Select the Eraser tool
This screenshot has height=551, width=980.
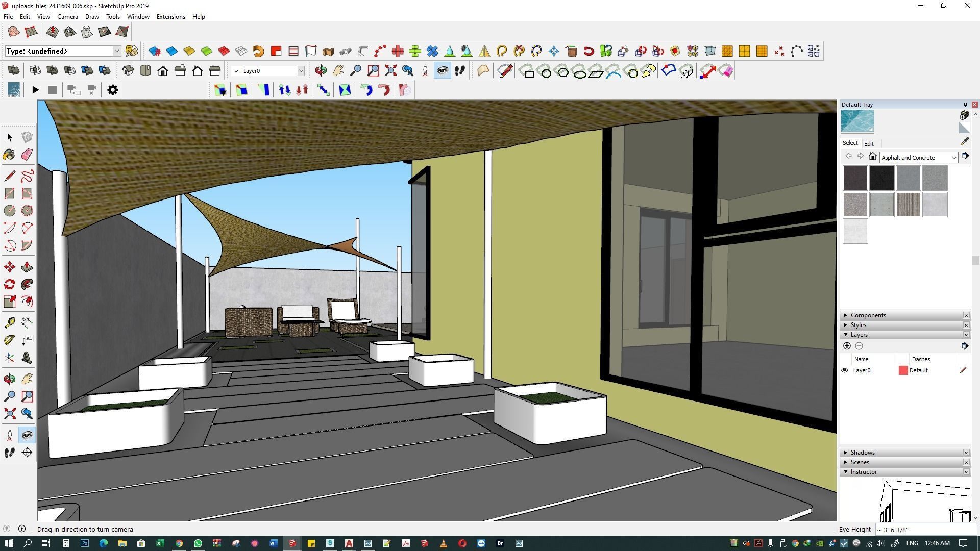click(x=27, y=155)
